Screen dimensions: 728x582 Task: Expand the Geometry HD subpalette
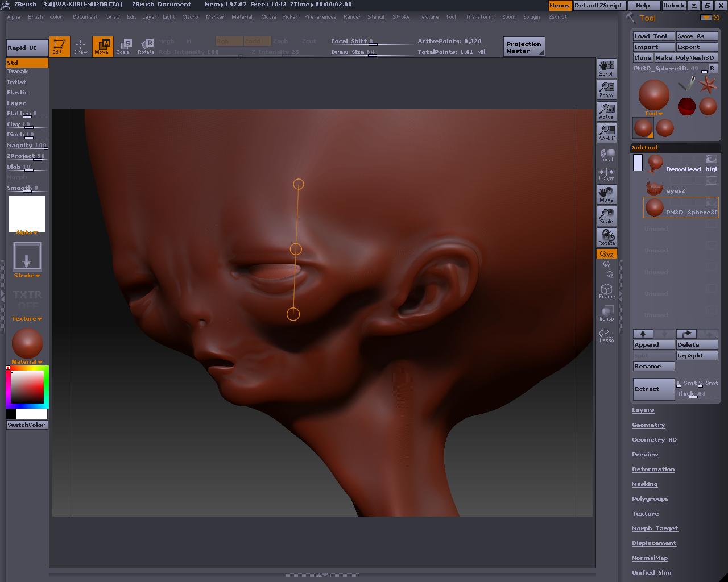point(655,440)
